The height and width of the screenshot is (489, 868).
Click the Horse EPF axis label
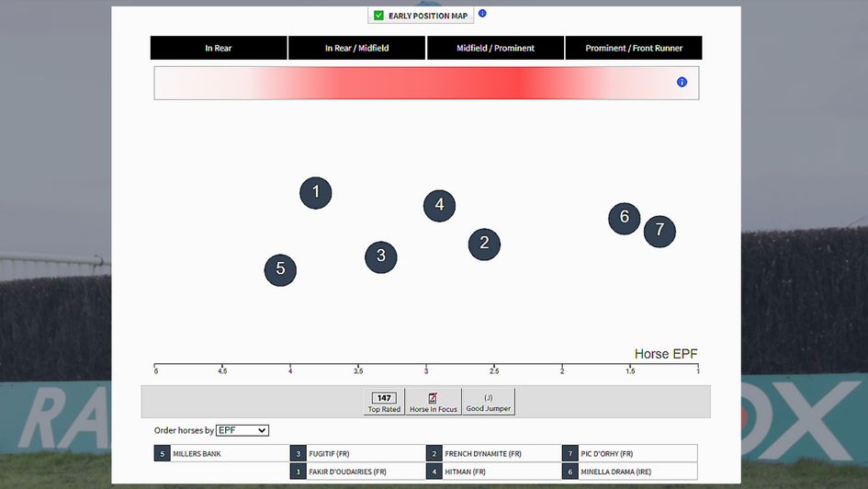(x=666, y=354)
